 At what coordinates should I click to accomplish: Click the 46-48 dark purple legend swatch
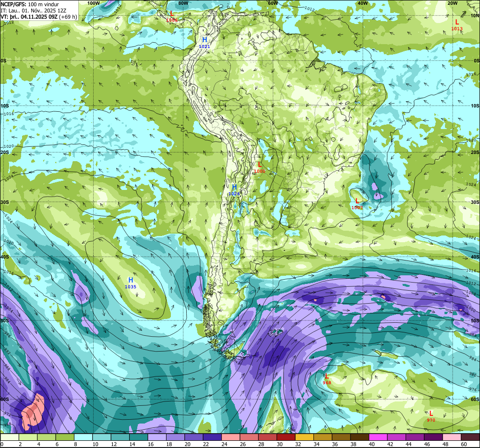433,437
